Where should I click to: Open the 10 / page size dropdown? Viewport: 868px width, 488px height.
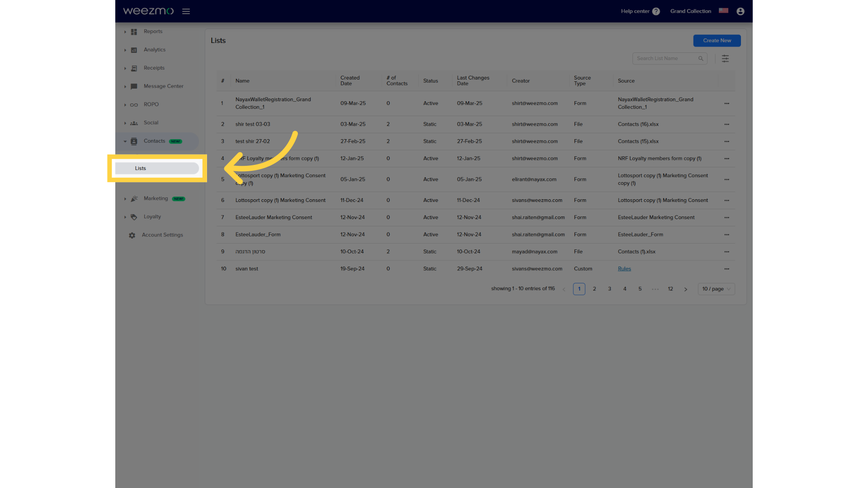[716, 289]
